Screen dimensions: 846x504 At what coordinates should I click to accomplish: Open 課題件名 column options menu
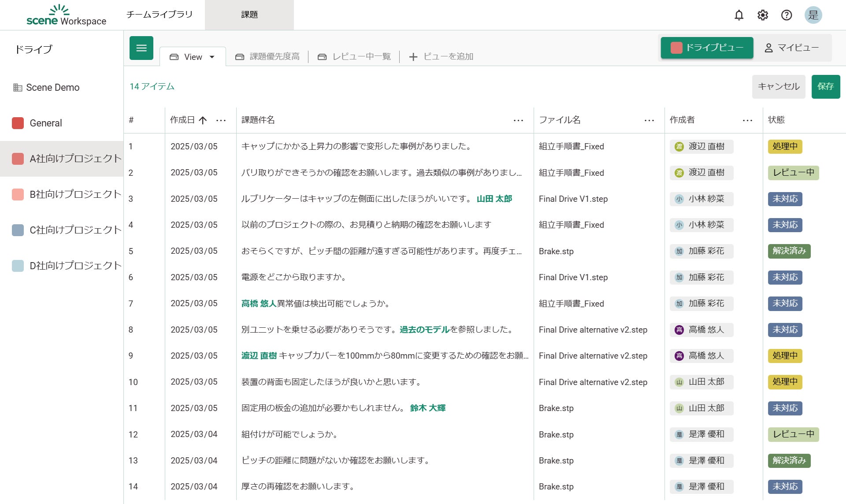point(518,120)
